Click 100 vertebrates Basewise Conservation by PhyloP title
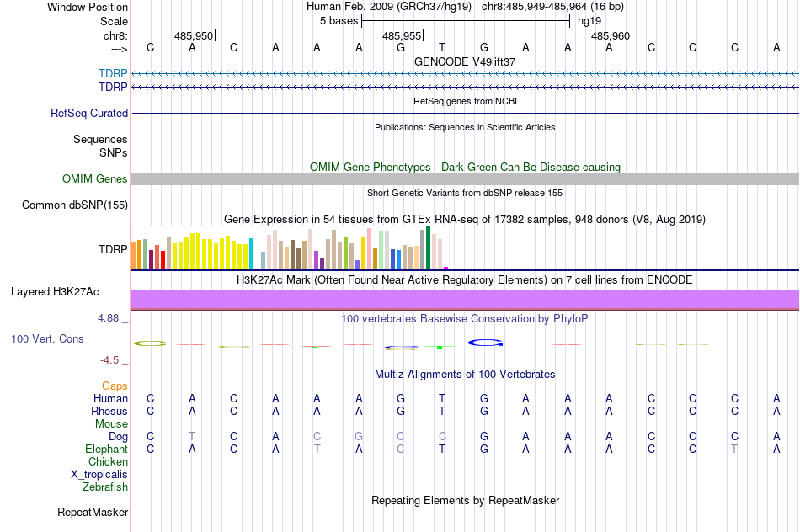800x532 pixels. 465,319
